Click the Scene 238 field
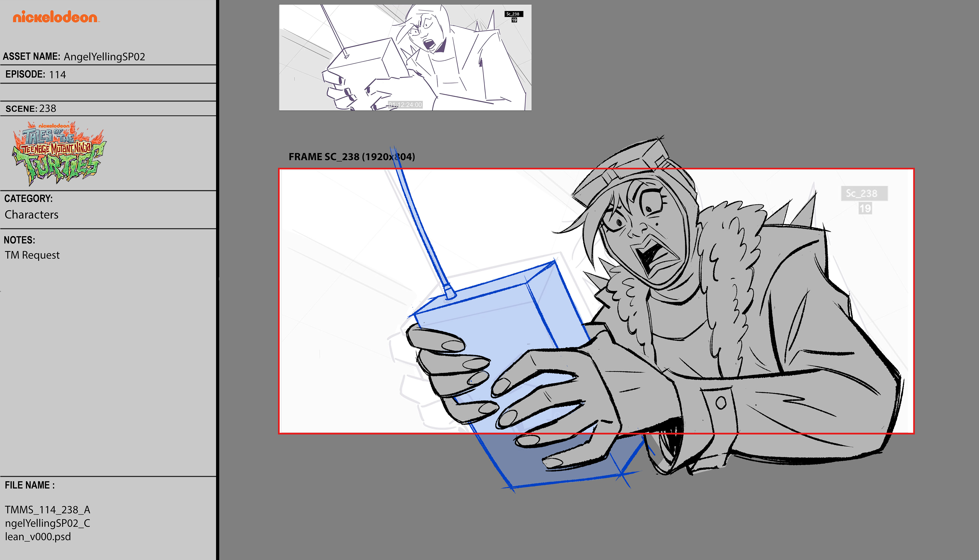The height and width of the screenshot is (560, 979). pos(47,109)
